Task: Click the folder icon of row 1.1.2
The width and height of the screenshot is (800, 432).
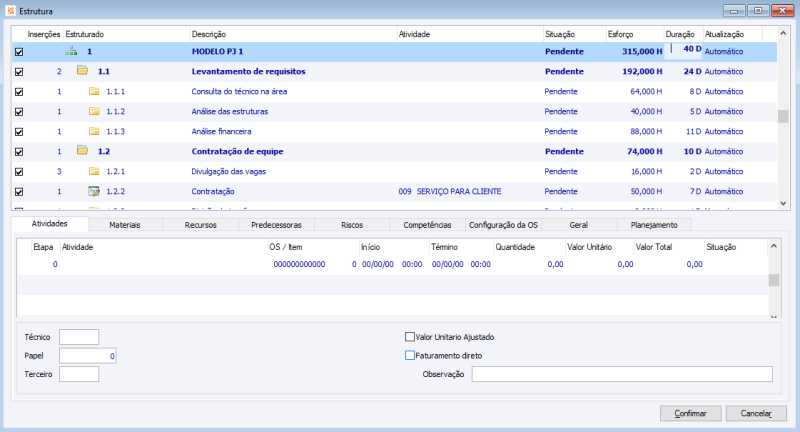Action: click(x=94, y=111)
